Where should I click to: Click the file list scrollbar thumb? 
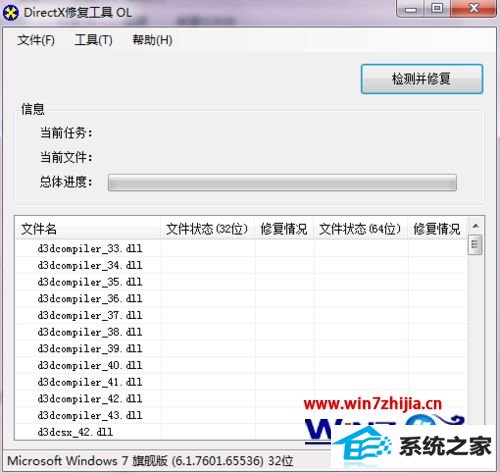point(475,245)
